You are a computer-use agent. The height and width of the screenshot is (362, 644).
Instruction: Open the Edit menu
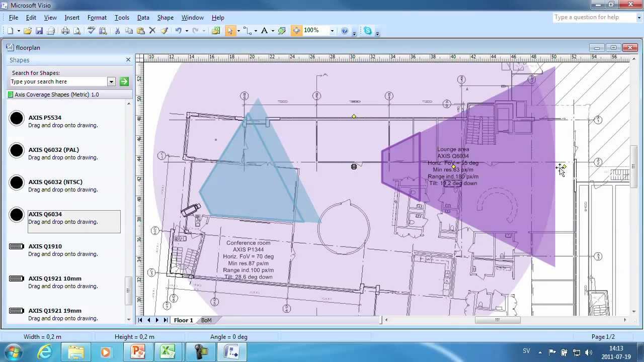coord(31,18)
